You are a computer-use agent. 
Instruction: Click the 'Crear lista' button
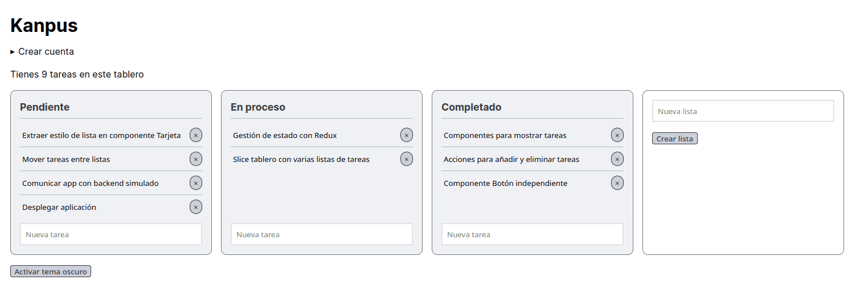(x=675, y=139)
